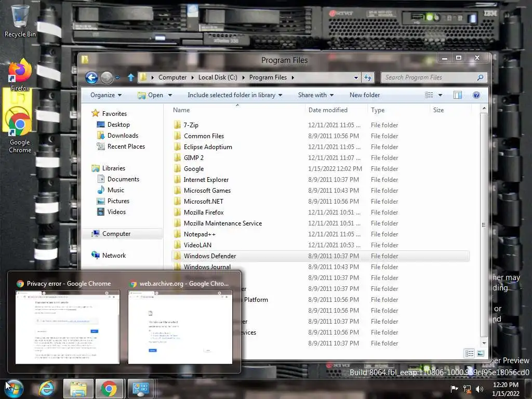Open Internet Explorer from the taskbar

click(x=46, y=389)
